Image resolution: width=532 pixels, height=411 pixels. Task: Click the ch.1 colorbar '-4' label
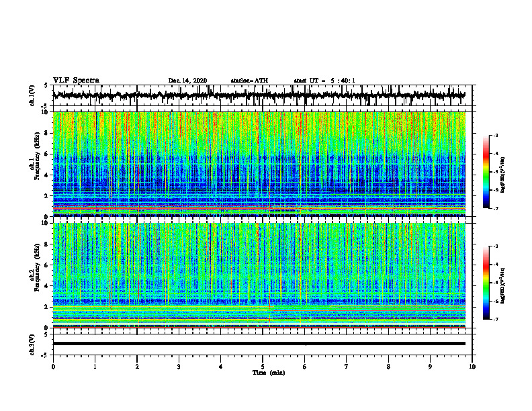pyautogui.click(x=495, y=154)
